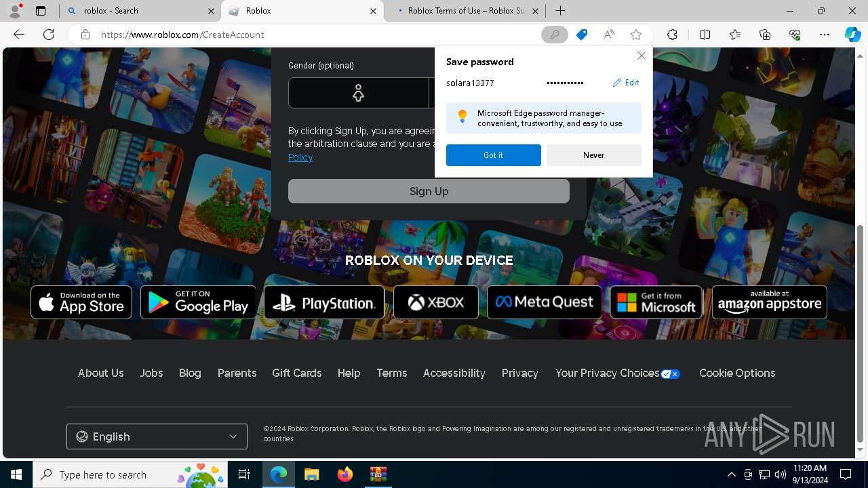Open the Google Play badge
This screenshot has width=868, height=488.
click(198, 302)
